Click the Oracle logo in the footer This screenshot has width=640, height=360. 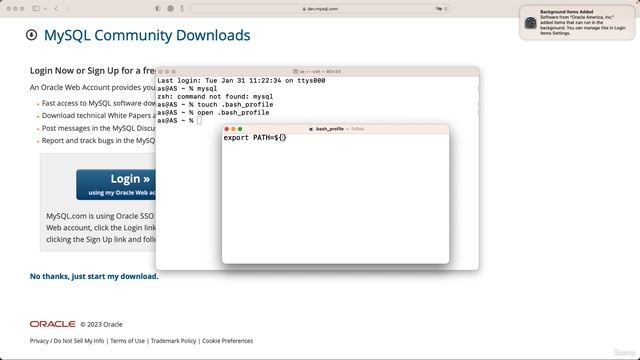(x=52, y=324)
